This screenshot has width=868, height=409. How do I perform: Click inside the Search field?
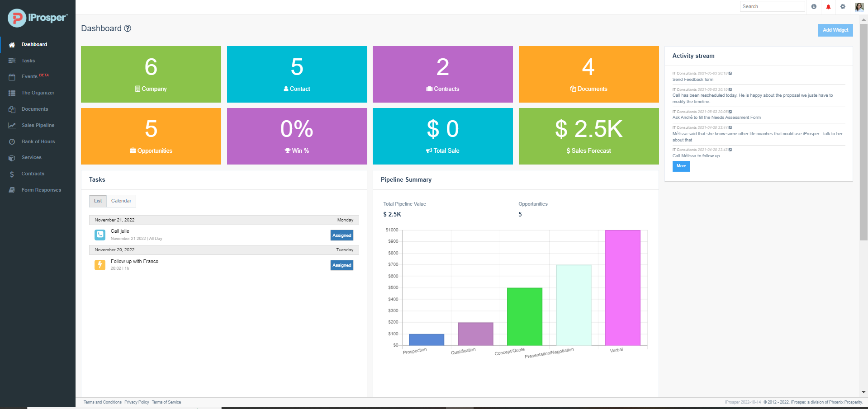772,6
